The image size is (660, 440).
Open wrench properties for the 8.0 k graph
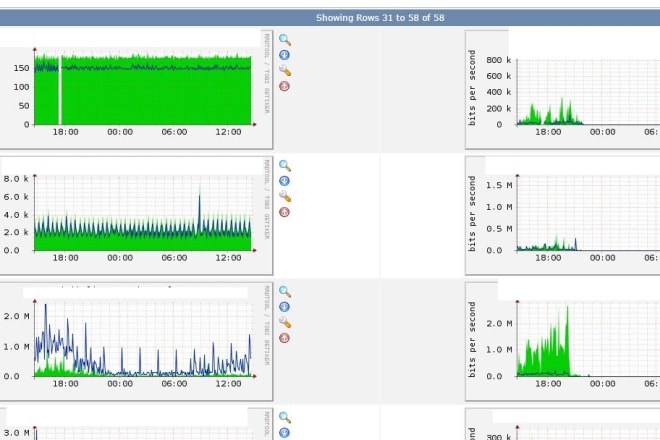coord(285,197)
